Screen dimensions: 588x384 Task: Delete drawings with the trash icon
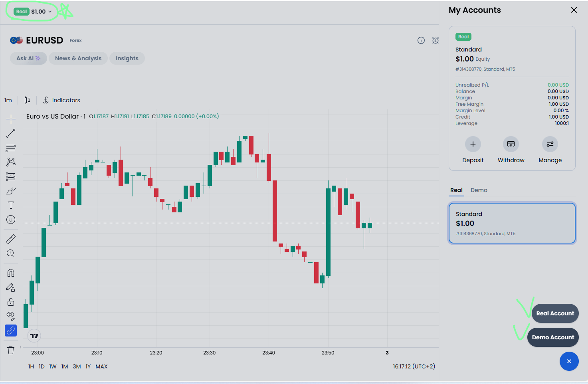pos(11,350)
